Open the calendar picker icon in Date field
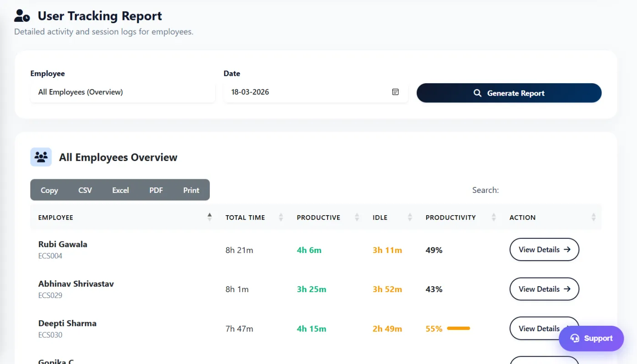This screenshot has height=364, width=637. pos(395,92)
